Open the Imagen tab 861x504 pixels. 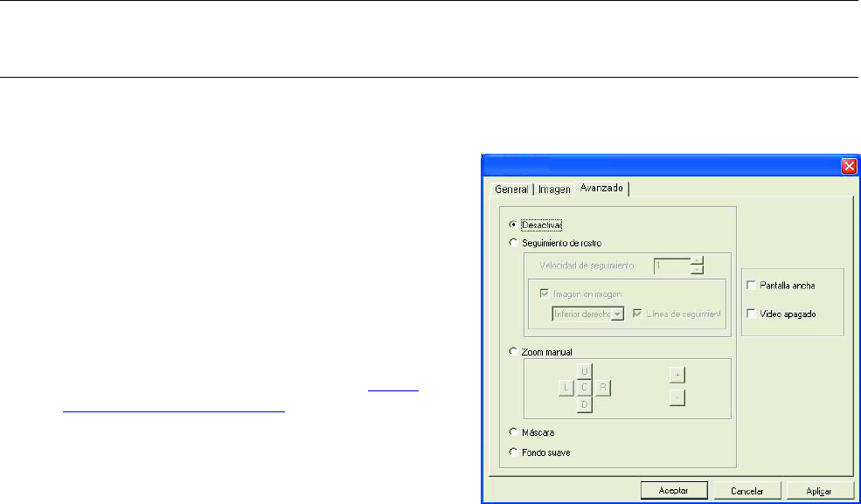point(553,190)
